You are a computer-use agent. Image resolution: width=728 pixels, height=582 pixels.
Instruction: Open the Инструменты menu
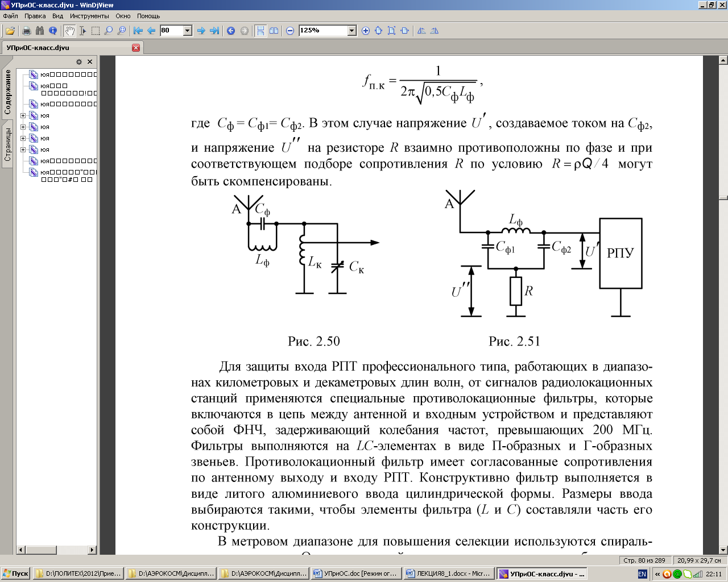click(x=89, y=16)
